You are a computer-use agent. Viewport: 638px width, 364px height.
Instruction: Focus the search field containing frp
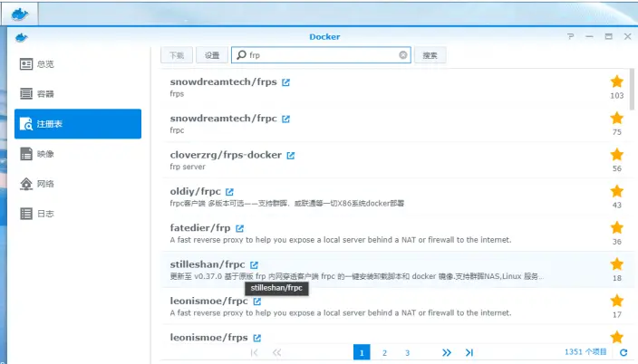coord(321,55)
